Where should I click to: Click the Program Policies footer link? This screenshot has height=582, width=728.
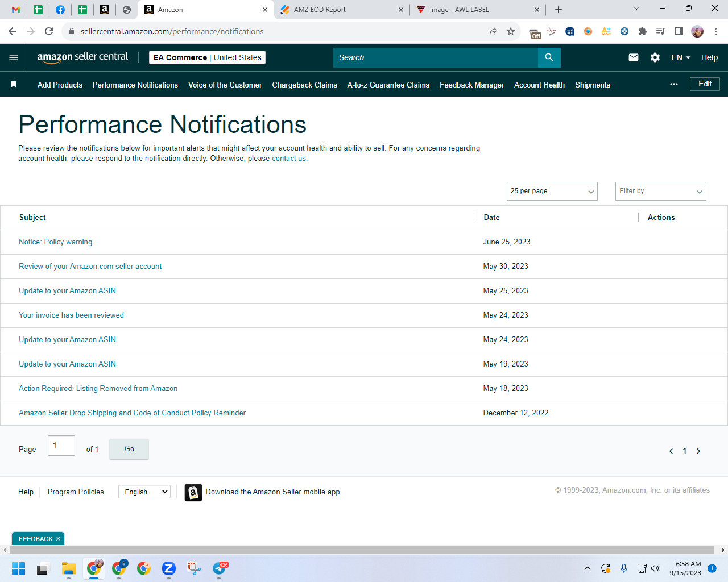point(76,492)
